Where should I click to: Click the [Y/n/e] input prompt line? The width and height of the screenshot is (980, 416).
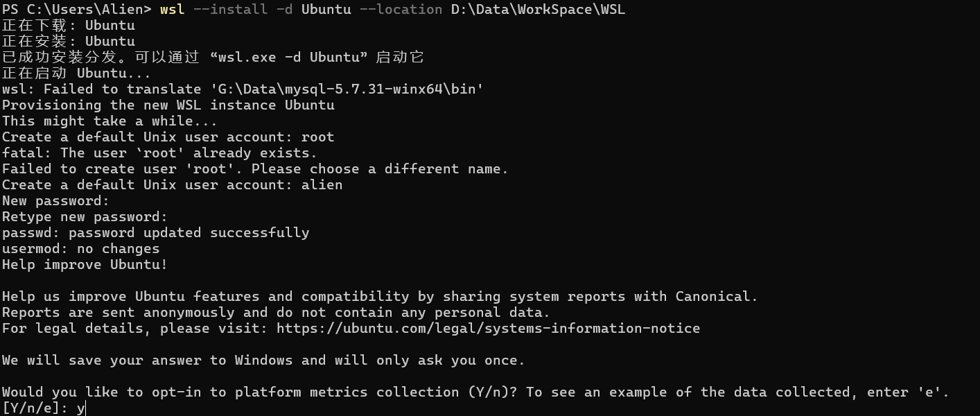tap(44, 408)
